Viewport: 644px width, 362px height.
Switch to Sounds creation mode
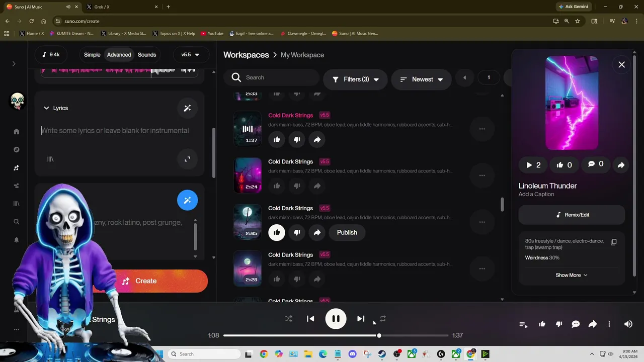pyautogui.click(x=147, y=55)
